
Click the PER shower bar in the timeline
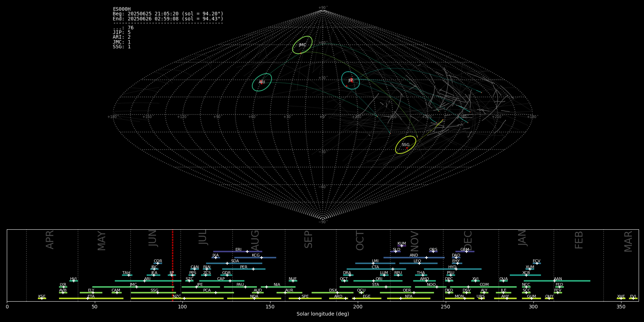tap(244, 269)
